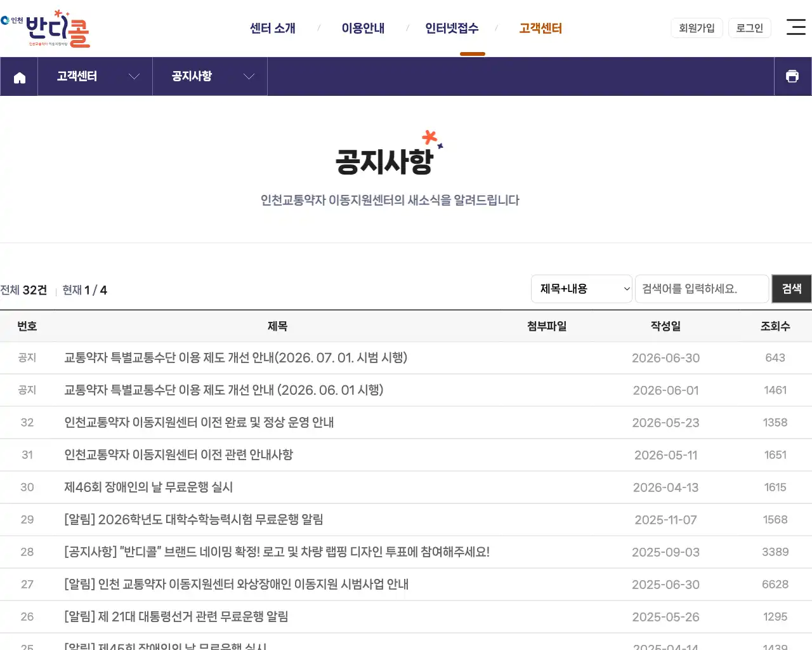
Task: Open post 2026학년도 대학수학능력시험 무료운행 알림
Action: pos(193,519)
